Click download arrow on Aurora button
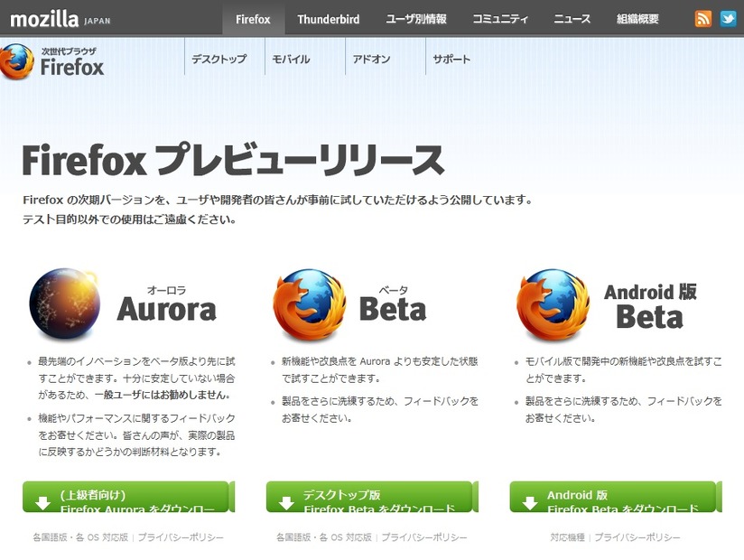 coord(42,503)
